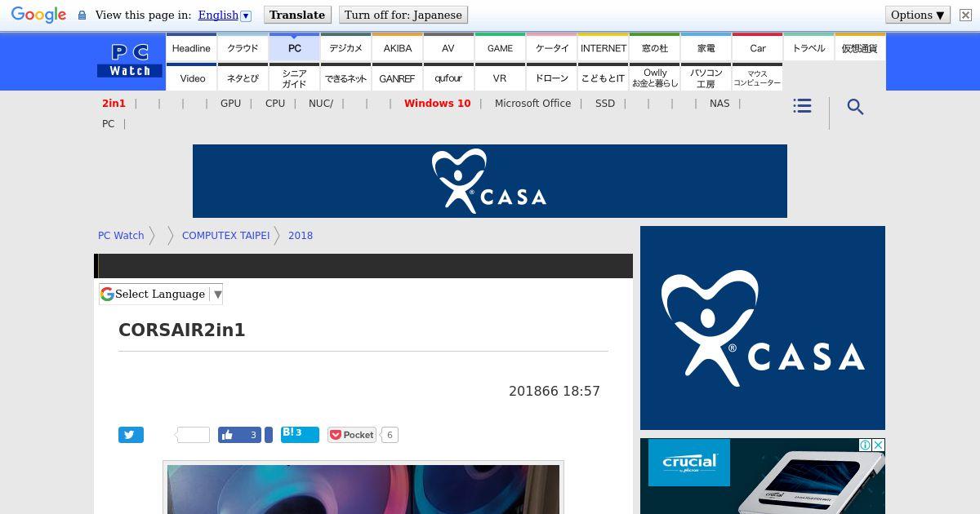Open the article photo thumbnail
980x514 pixels.
[363, 488]
